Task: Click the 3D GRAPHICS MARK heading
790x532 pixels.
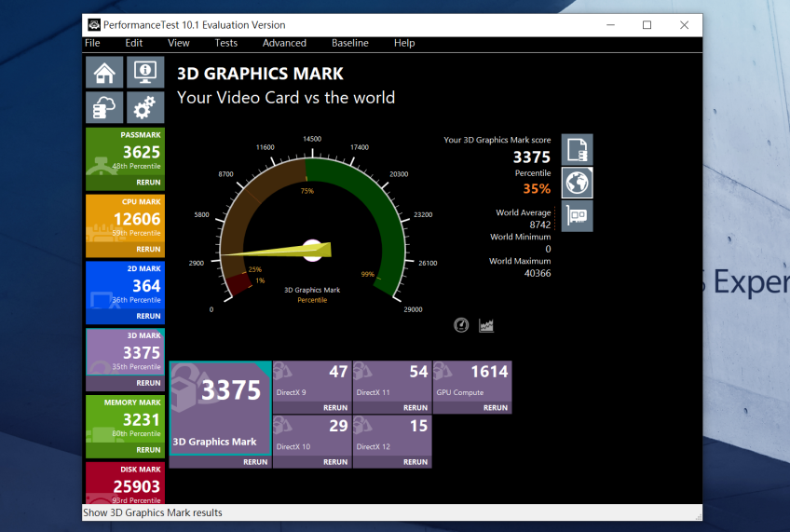Action: pyautogui.click(x=260, y=74)
